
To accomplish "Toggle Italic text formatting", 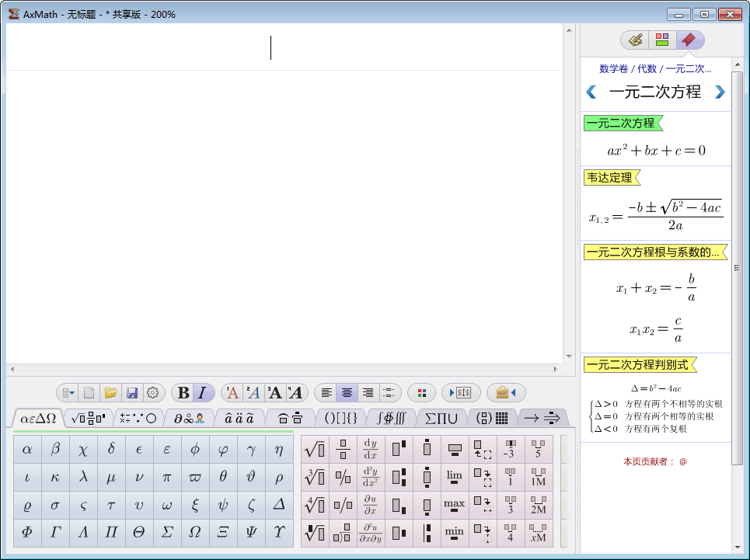I will [202, 393].
